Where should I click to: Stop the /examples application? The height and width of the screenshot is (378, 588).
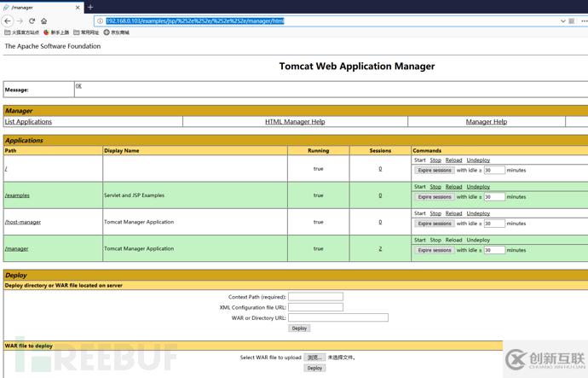435,187
